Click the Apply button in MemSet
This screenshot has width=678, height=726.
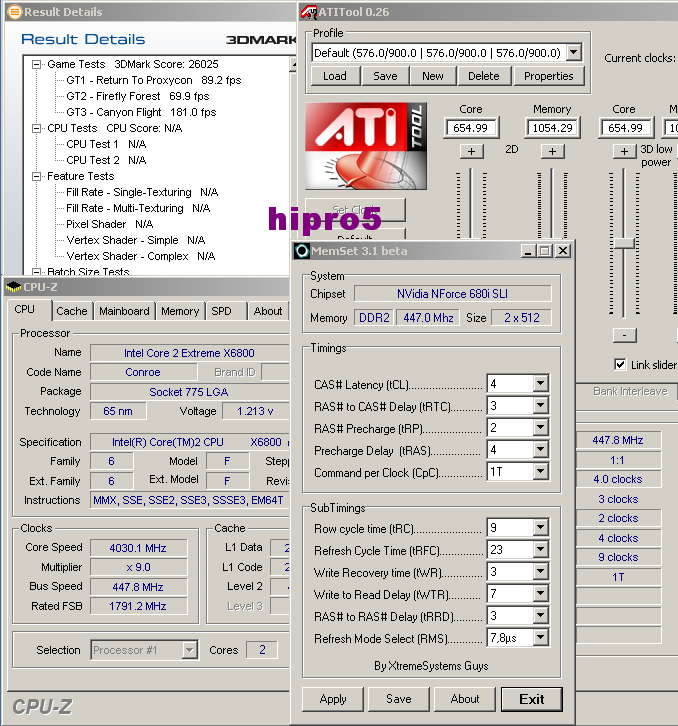[x=333, y=699]
